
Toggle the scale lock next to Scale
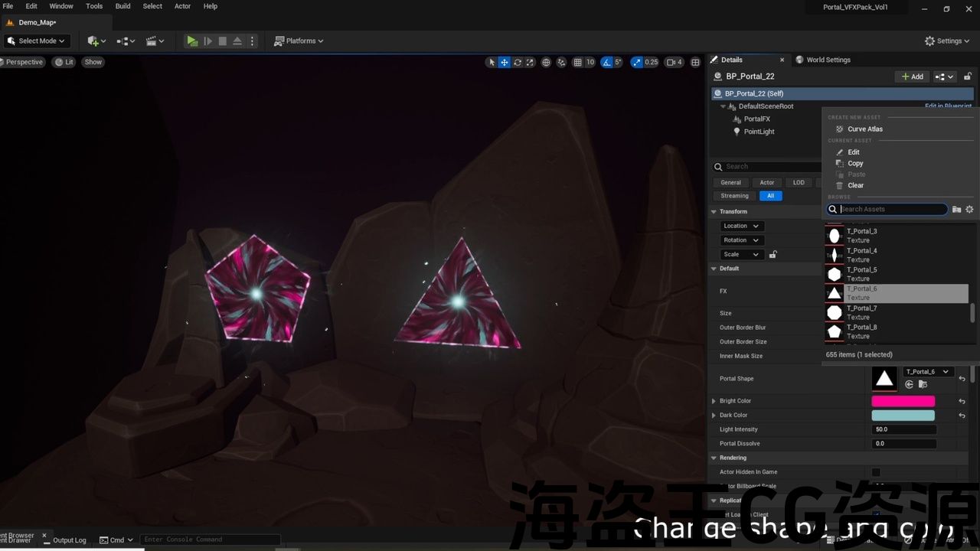[x=773, y=255]
